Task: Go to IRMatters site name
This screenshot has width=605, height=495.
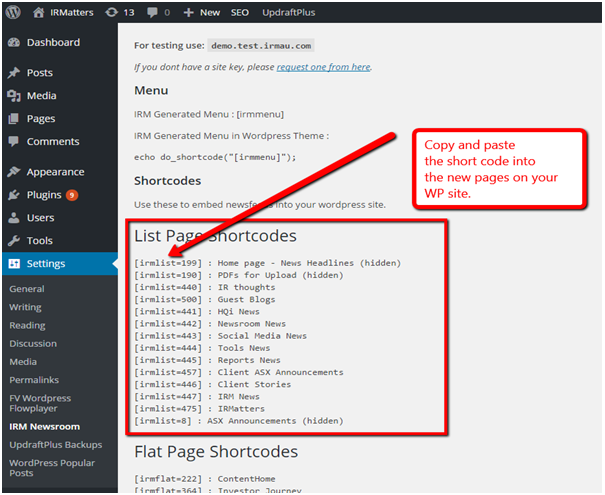Action: tap(71, 12)
